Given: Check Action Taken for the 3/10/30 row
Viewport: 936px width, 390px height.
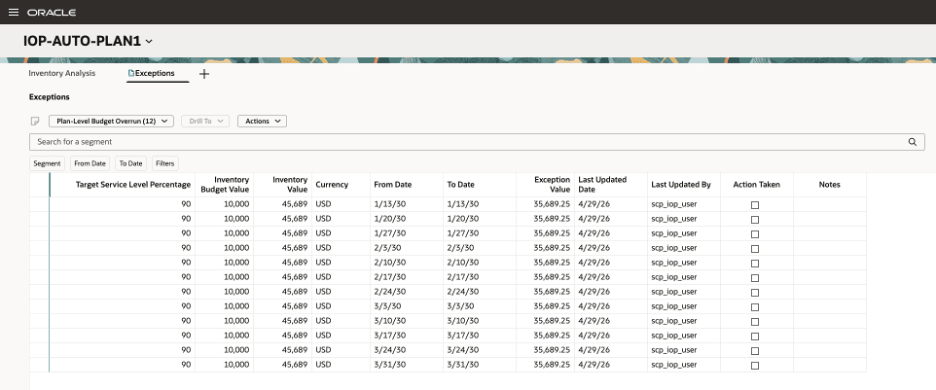Looking at the screenshot, I should 755,321.
